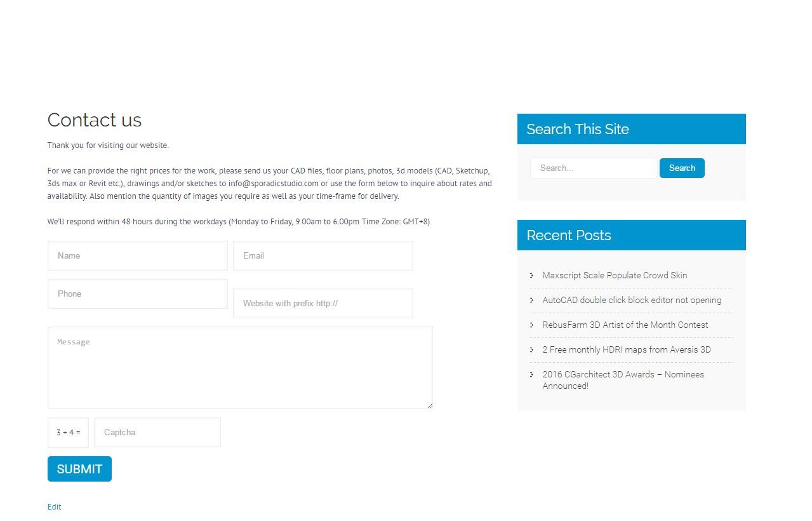Click the blue Search button

point(682,168)
